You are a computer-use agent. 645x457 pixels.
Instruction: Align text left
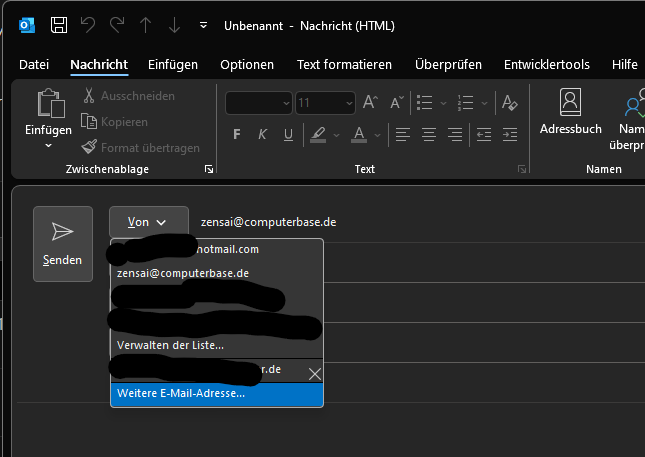click(x=403, y=135)
